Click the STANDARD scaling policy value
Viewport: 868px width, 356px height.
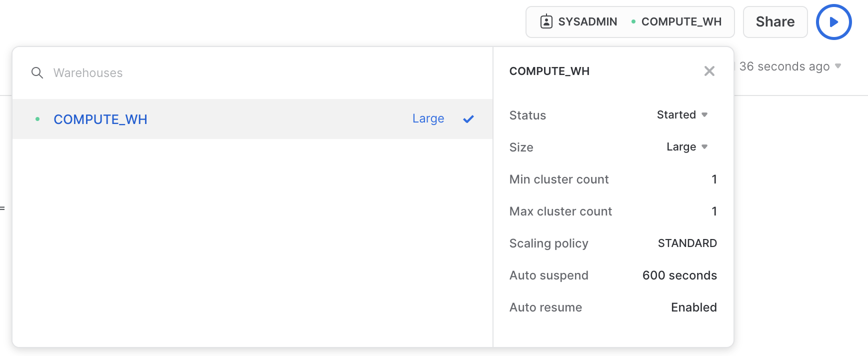687,243
